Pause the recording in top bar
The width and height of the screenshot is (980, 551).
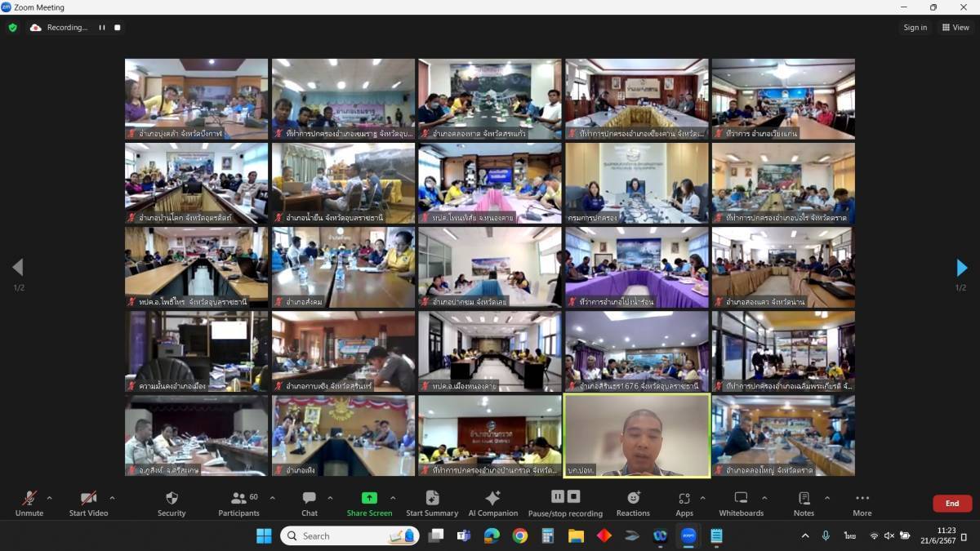click(102, 27)
